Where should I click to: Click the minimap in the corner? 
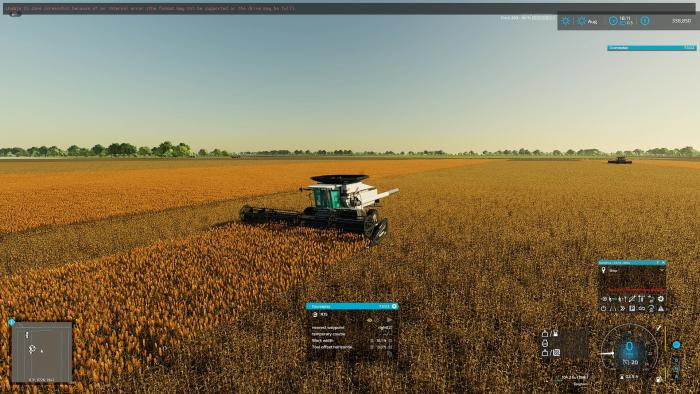(42, 353)
